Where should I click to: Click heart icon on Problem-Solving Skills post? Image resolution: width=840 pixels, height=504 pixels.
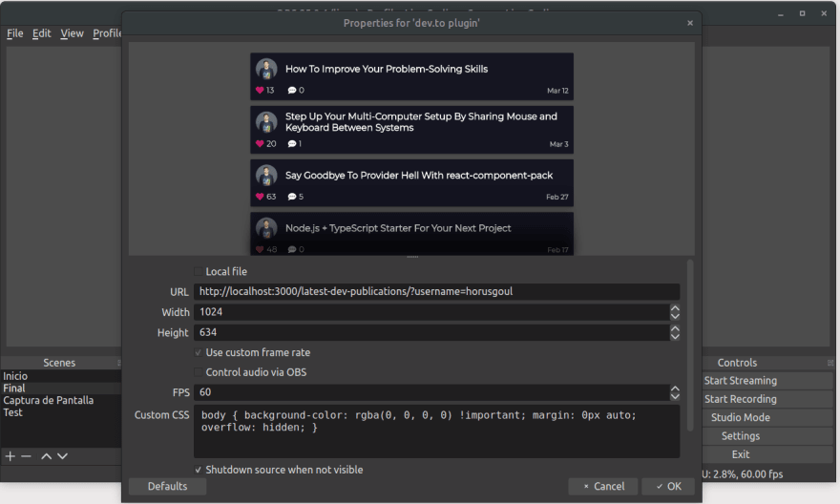coord(260,91)
